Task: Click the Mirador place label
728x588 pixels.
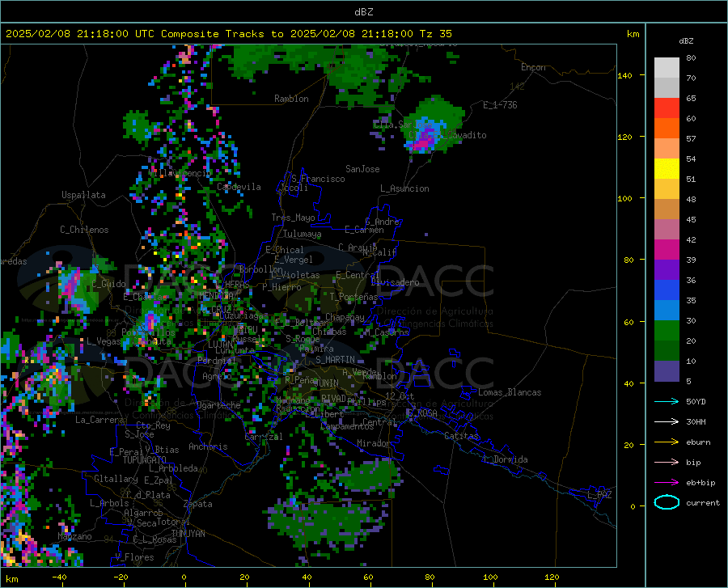Action: coord(373,443)
